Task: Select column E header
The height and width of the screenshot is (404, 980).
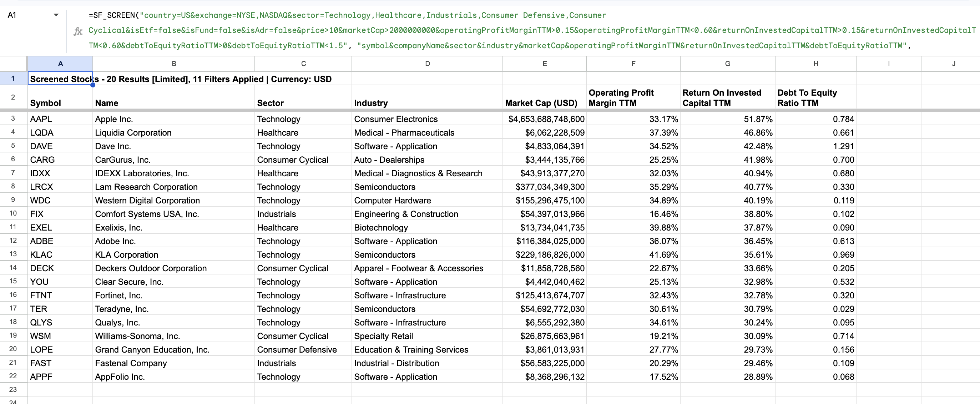Action: [x=544, y=64]
